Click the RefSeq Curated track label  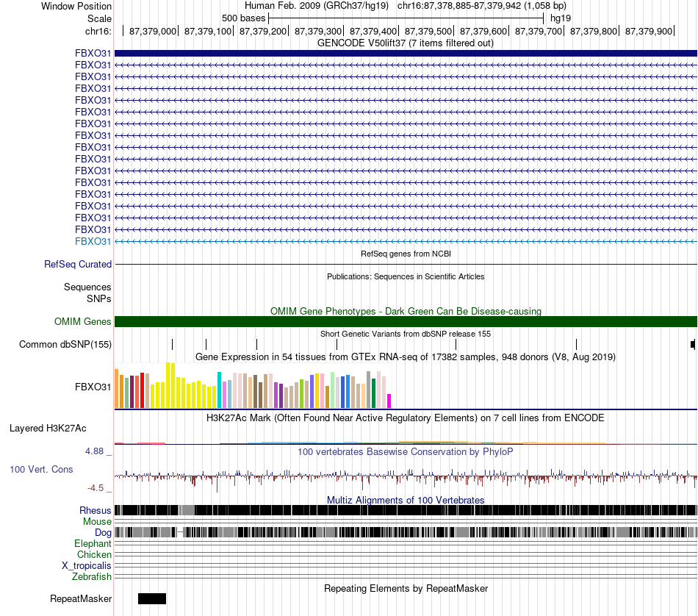pos(78,264)
